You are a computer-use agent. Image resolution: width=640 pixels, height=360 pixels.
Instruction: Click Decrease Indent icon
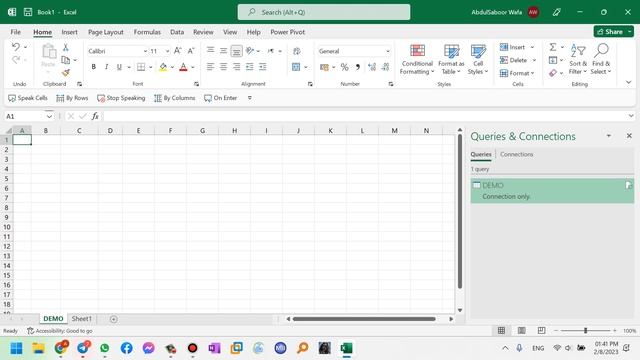[249, 67]
